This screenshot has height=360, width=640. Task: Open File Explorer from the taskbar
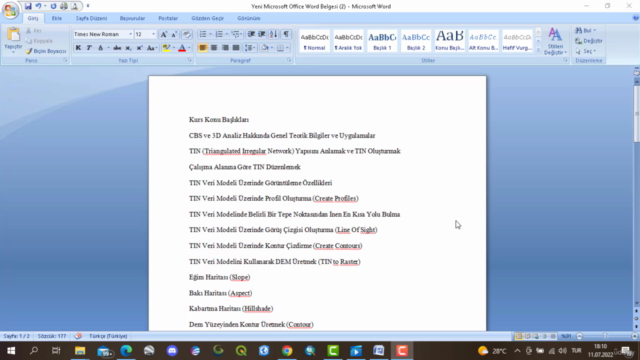[80, 351]
